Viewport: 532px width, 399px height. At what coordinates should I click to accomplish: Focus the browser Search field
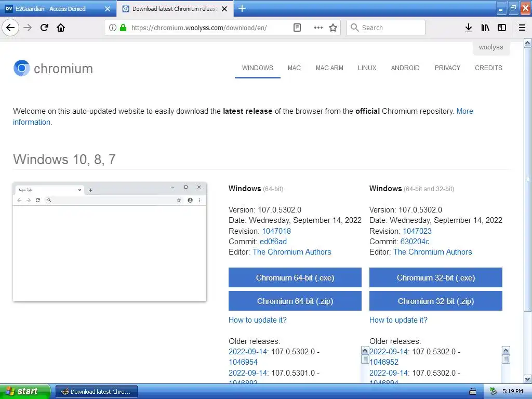(x=385, y=28)
